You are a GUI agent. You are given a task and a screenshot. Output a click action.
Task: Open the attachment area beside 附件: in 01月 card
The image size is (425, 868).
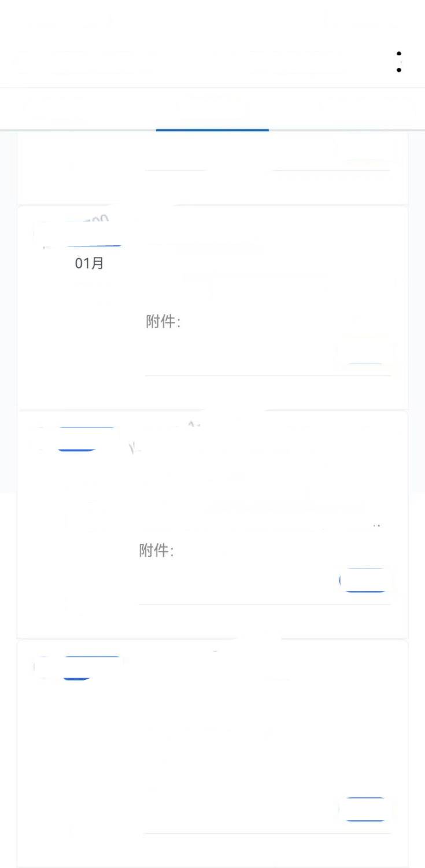click(x=278, y=322)
